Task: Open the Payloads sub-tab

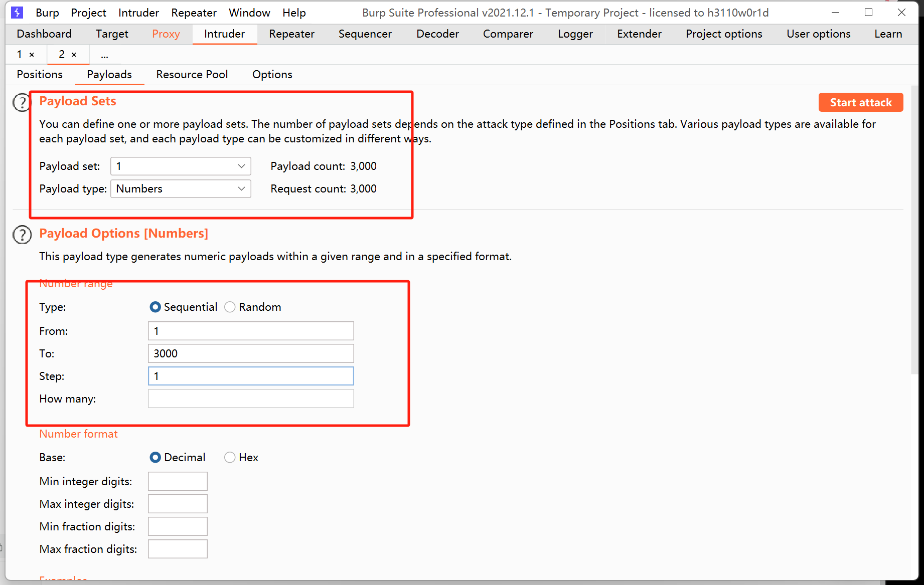Action: pos(109,74)
